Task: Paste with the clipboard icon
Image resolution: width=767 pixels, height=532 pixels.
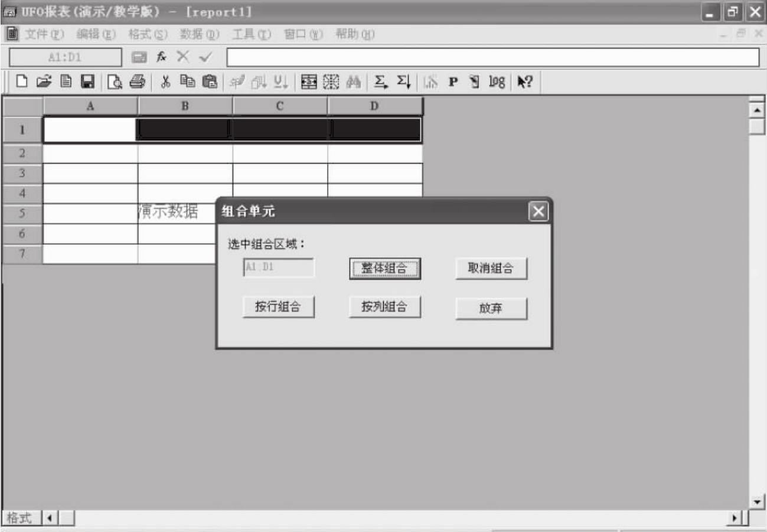Action: 209,82
